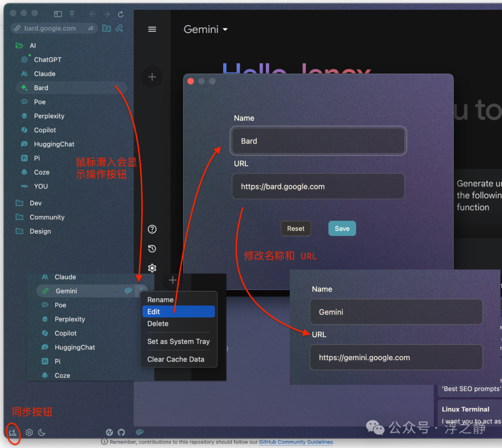Click the URL field with https://gemini.google.com
The image size is (502, 448).
396,357
